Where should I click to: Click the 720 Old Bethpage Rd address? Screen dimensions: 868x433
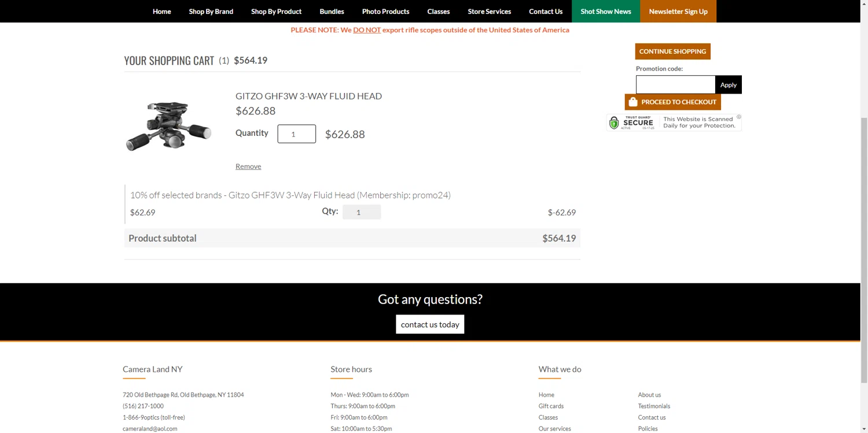pos(183,395)
